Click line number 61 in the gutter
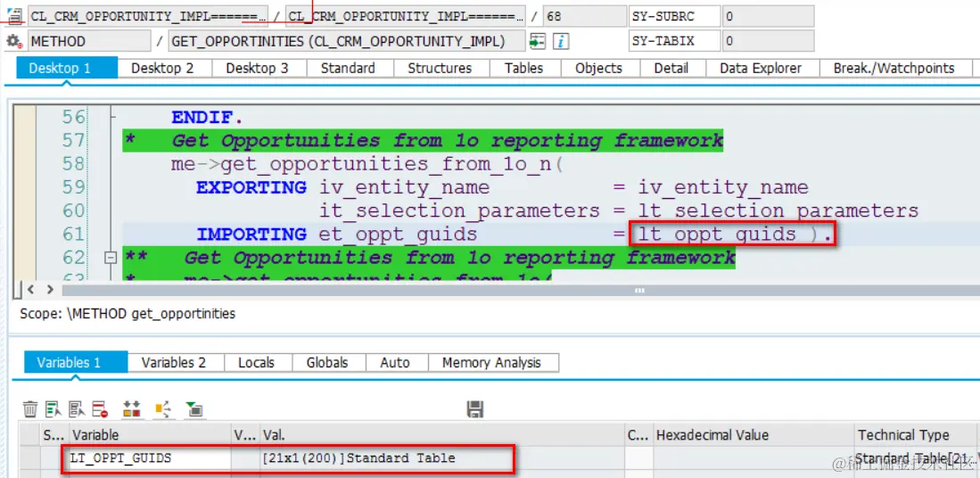The width and height of the screenshot is (980, 478). click(73, 234)
